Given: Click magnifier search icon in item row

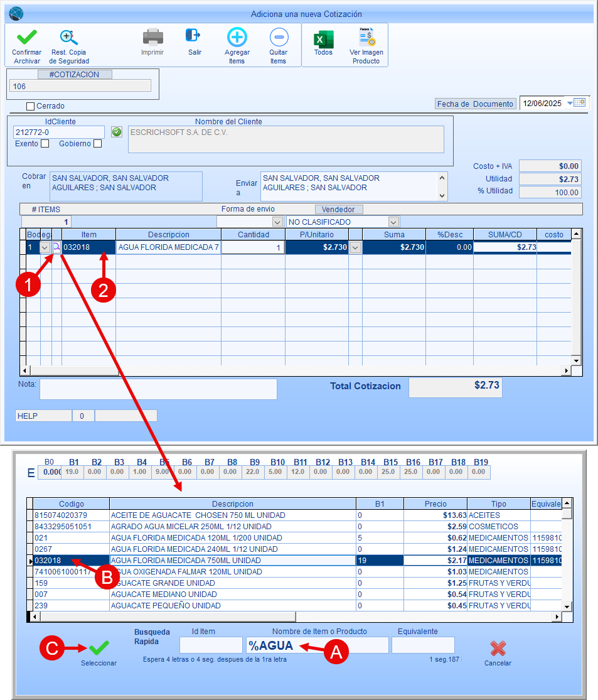Looking at the screenshot, I should 56,247.
